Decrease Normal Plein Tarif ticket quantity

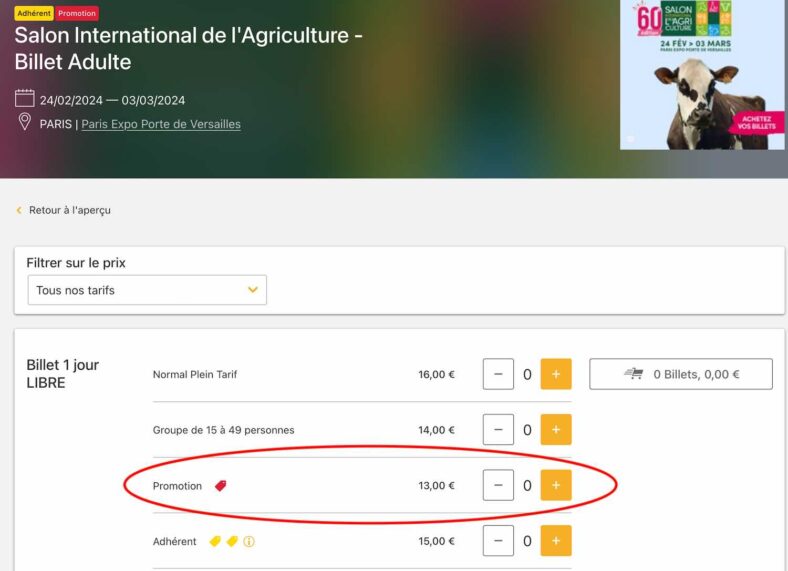[x=498, y=374]
